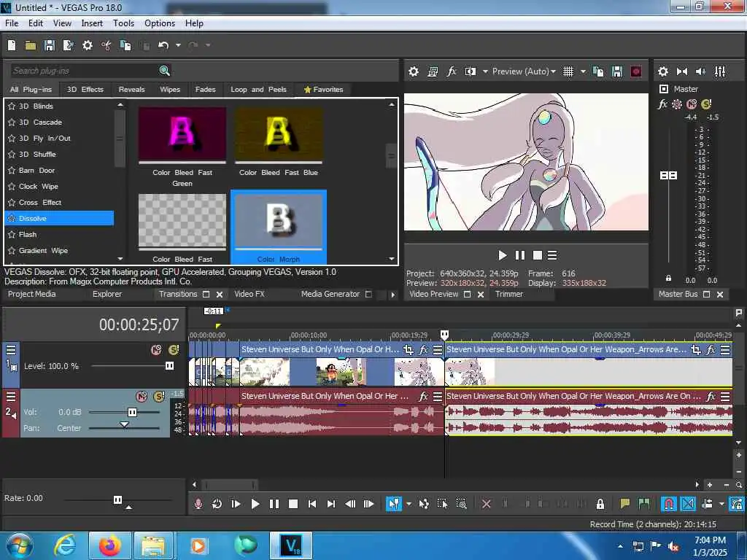Toggle the preview Overlays grid icon
Viewport: 747px width, 560px height.
(568, 71)
